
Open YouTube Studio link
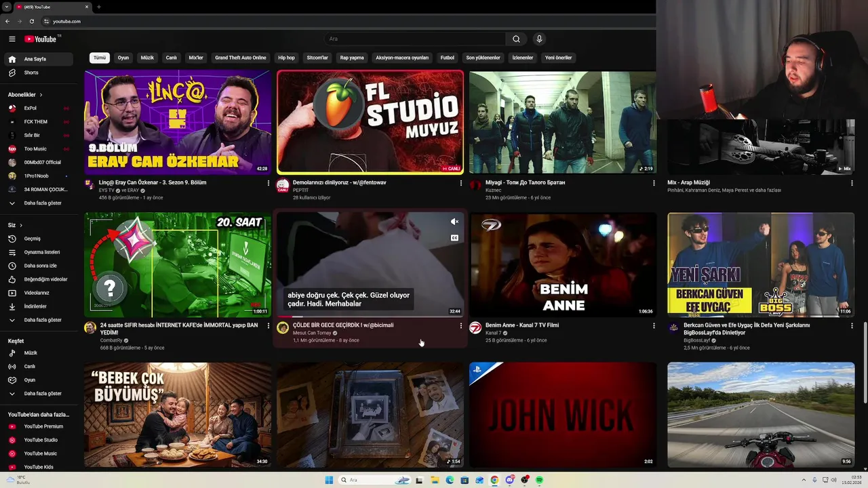click(x=38, y=440)
